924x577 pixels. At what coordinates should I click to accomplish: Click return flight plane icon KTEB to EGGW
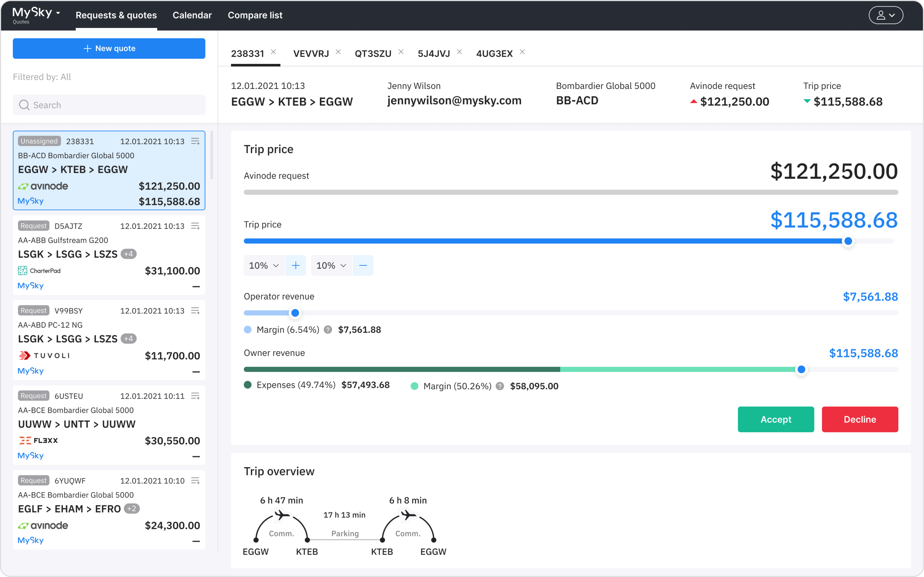coord(409,515)
